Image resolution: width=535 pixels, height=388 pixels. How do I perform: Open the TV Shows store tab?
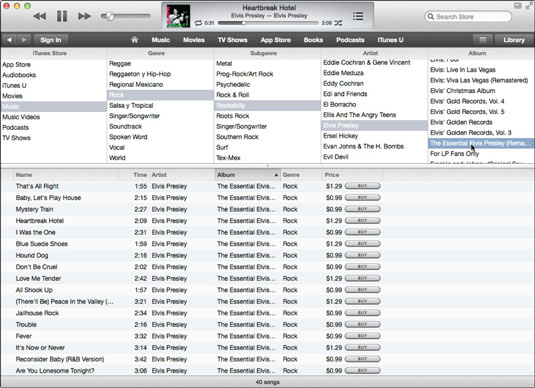(x=232, y=40)
